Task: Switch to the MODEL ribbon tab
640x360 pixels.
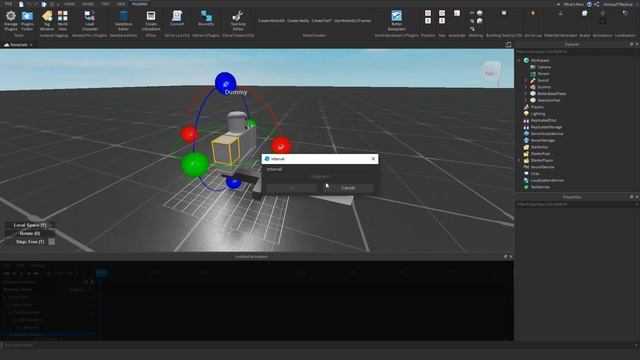Action: pos(88,4)
